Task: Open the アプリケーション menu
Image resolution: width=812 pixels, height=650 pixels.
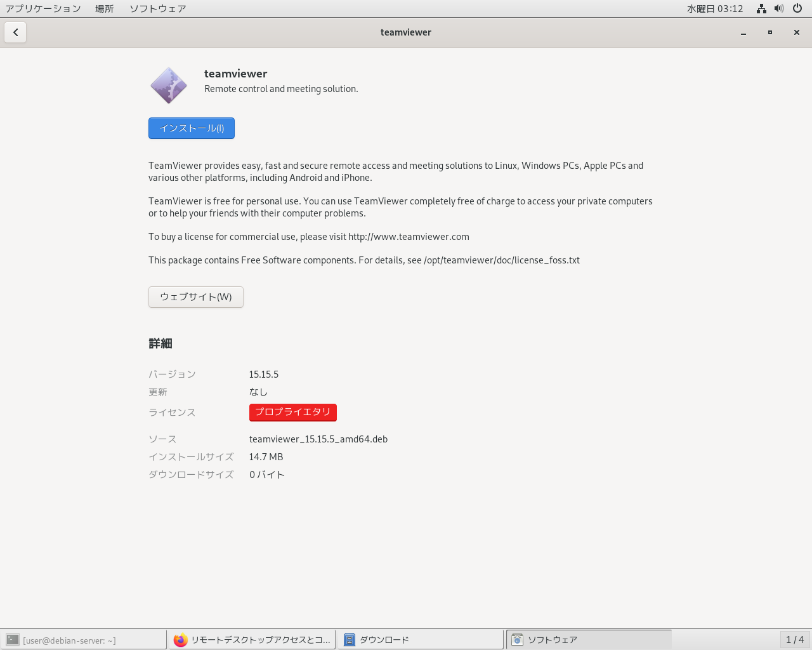Action: point(43,9)
